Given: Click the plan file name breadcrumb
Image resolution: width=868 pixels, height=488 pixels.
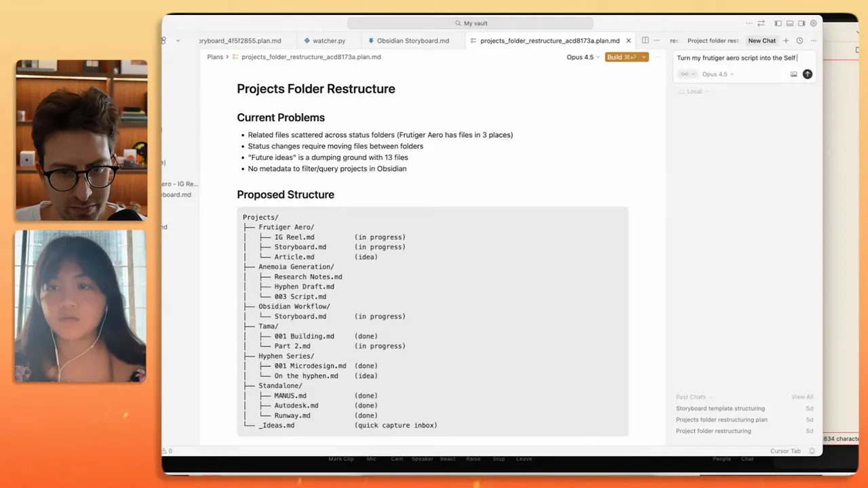Looking at the screenshot, I should tap(311, 57).
